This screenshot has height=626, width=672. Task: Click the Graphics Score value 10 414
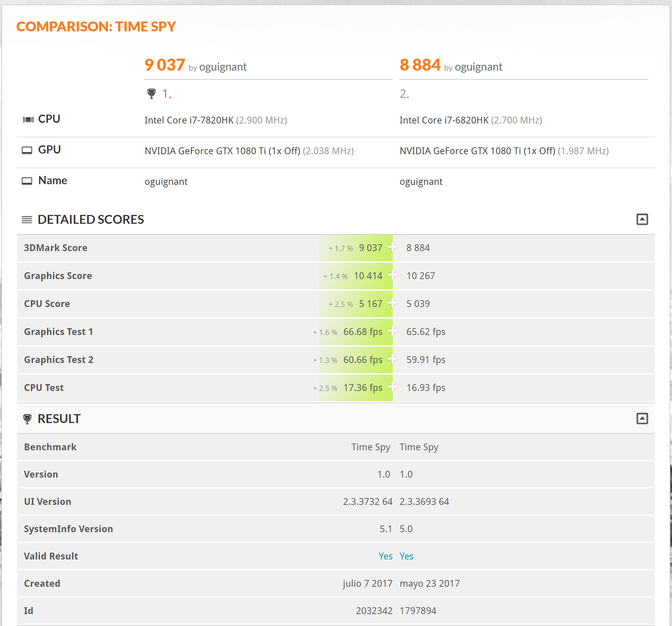click(368, 276)
